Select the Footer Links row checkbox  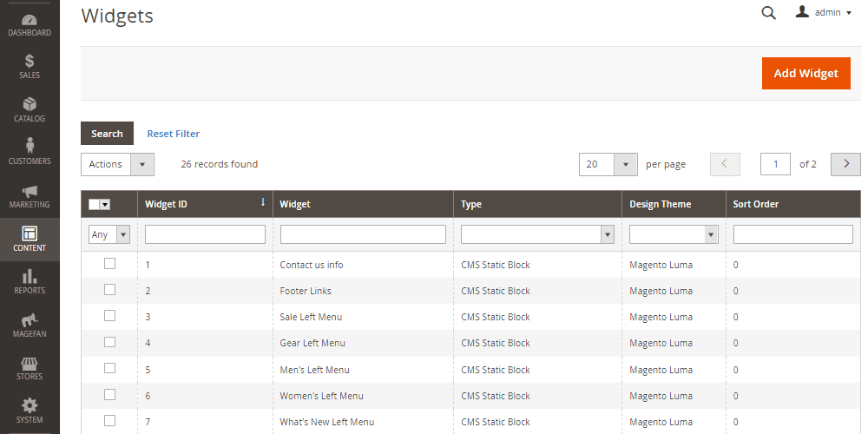[x=109, y=290]
